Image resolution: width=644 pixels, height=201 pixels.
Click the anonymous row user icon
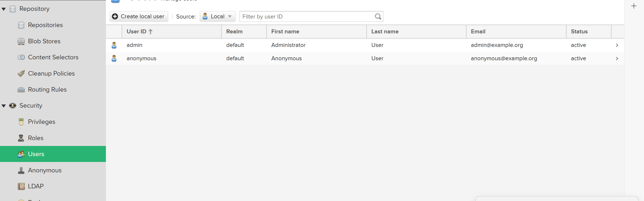coord(114,59)
